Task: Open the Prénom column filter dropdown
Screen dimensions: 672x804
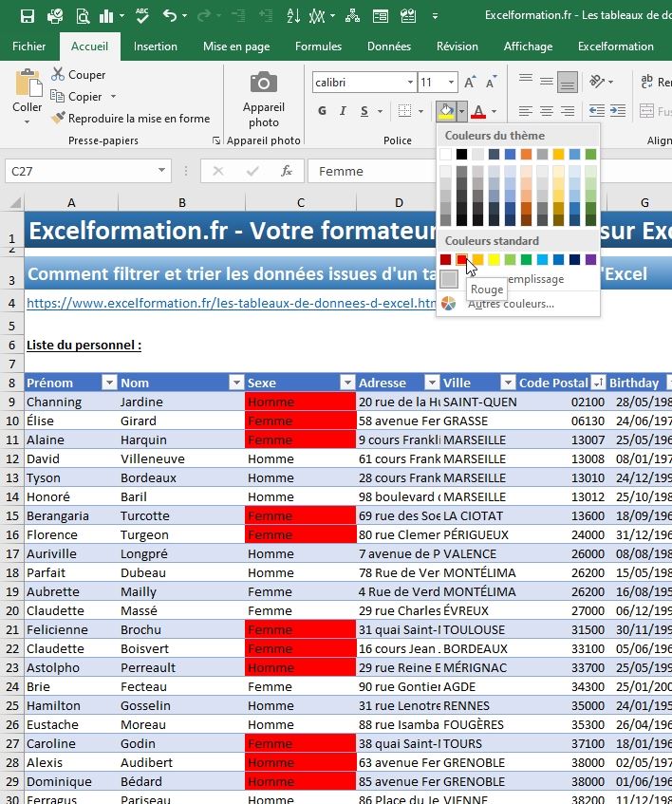Action: pyautogui.click(x=109, y=383)
